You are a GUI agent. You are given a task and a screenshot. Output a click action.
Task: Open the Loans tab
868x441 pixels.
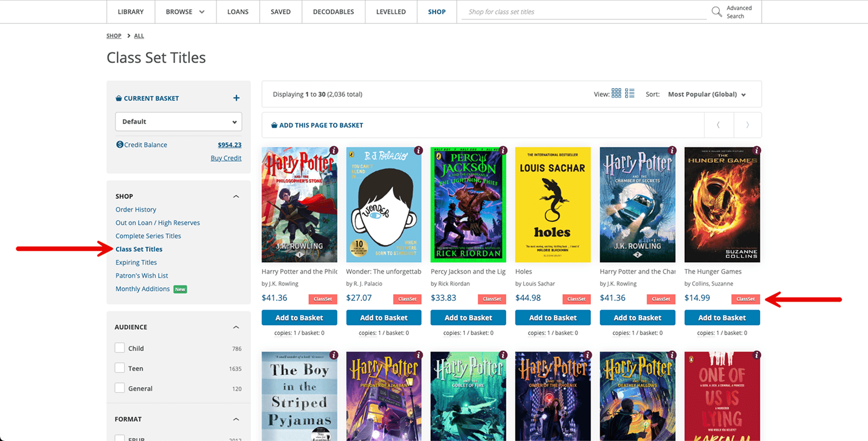tap(238, 11)
